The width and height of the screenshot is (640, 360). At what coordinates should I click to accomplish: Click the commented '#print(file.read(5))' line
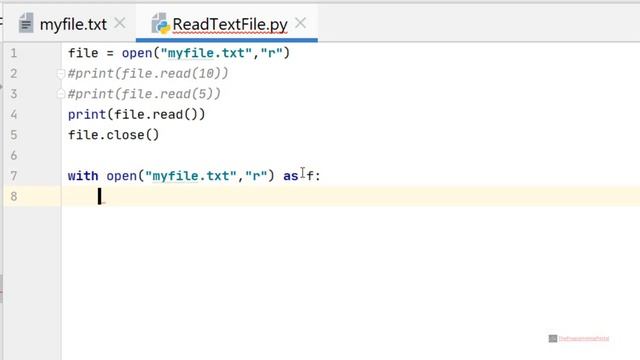(x=144, y=94)
